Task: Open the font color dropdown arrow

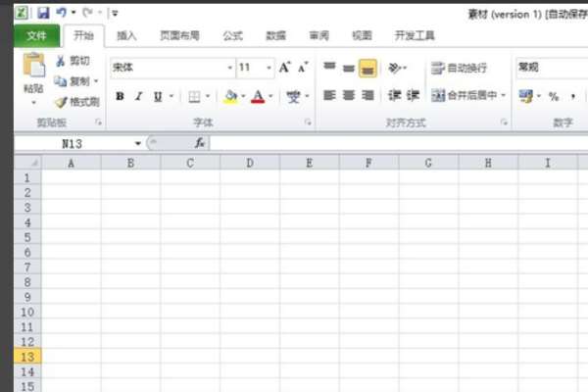Action: click(270, 96)
